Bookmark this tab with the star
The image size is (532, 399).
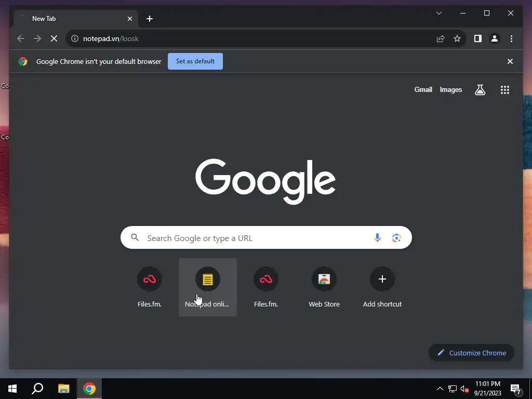pyautogui.click(x=457, y=38)
